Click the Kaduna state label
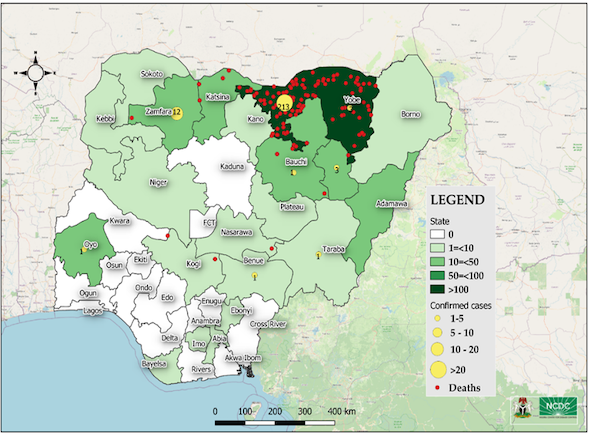590x436 pixels. point(232,166)
